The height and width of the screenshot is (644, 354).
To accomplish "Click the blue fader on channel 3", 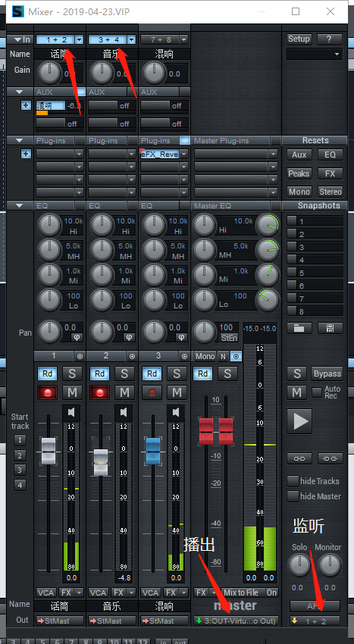I will tap(153, 451).
